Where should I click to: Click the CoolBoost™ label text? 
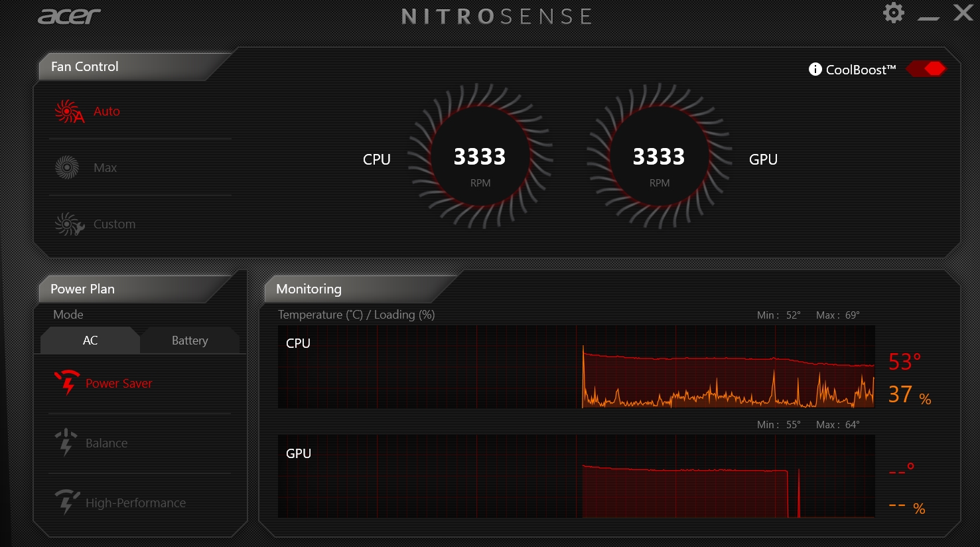point(861,70)
